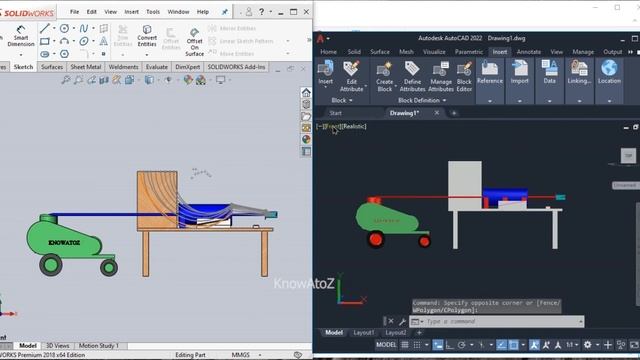Open SolidWorks Insert menu
Viewport: 640px width, 360px height.
click(x=131, y=12)
